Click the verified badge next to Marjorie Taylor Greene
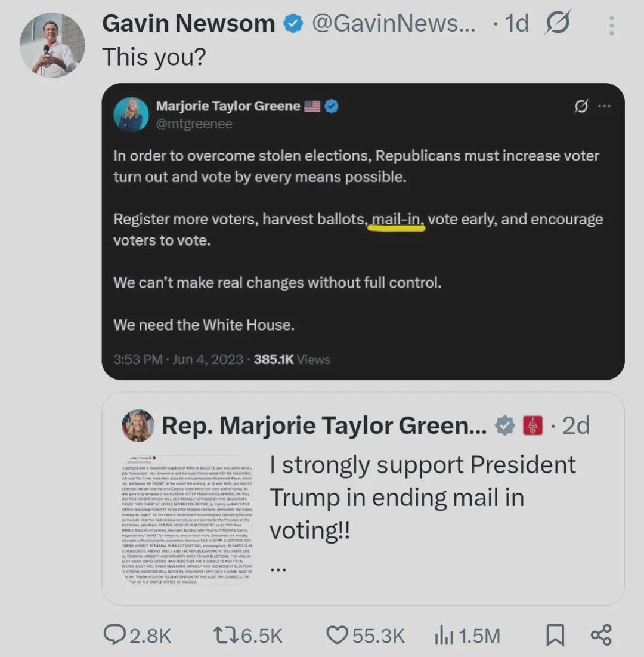Screen dimensions: 644x657 coord(332,106)
